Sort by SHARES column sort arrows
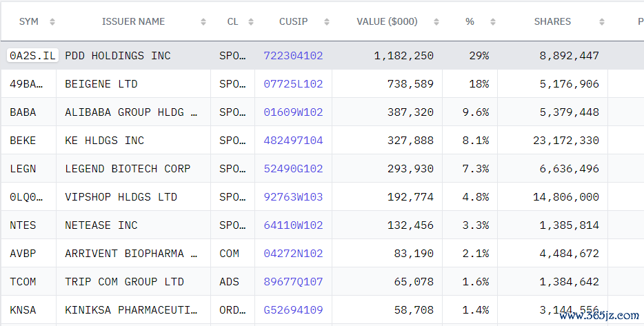 pos(602,22)
